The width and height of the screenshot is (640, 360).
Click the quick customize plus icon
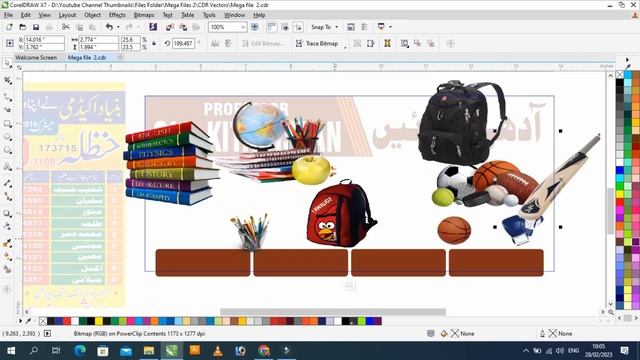(x=451, y=43)
